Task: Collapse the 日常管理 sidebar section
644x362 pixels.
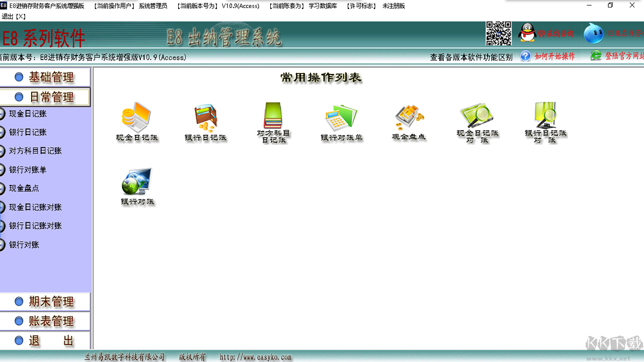Action: (x=45, y=97)
